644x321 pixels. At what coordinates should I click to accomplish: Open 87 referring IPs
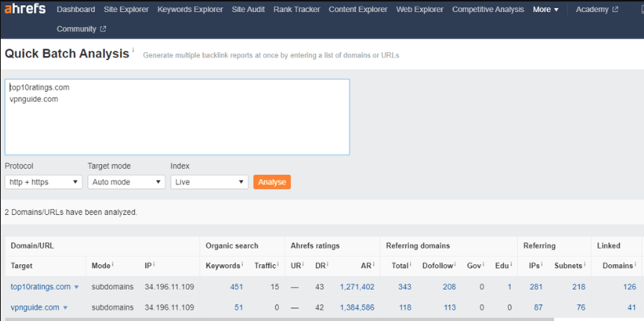click(538, 308)
